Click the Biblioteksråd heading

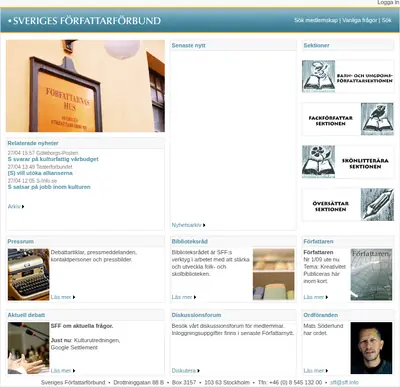click(x=190, y=241)
